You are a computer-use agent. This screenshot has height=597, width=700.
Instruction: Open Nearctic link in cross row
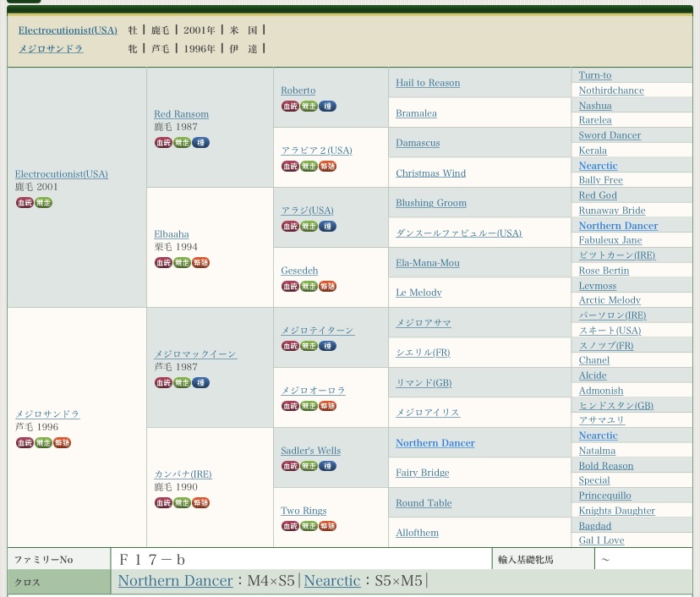pyautogui.click(x=331, y=581)
